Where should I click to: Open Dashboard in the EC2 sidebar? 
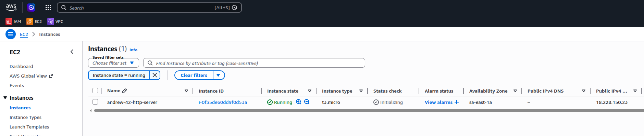click(x=21, y=66)
